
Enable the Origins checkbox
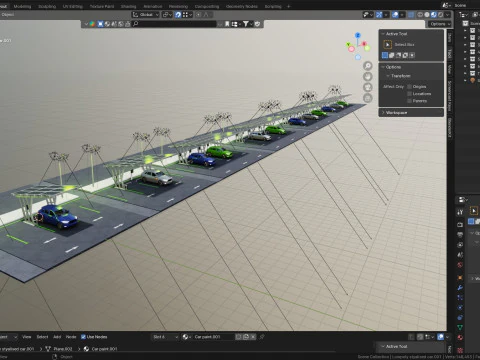pyautogui.click(x=409, y=87)
